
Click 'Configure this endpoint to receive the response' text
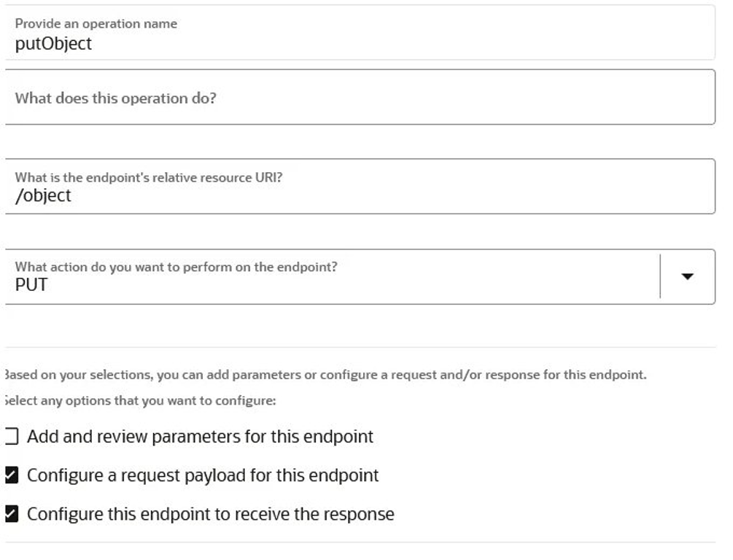[211, 514]
